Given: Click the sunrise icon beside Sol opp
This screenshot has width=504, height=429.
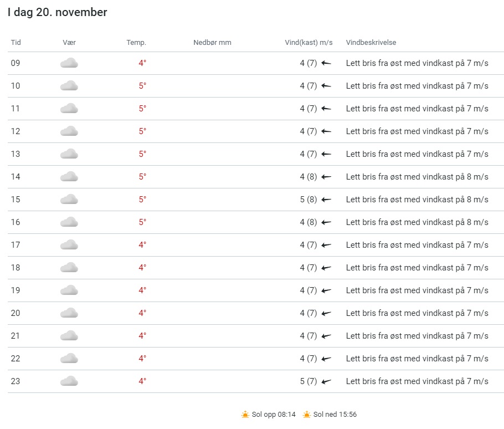Looking at the screenshot, I should point(245,415).
